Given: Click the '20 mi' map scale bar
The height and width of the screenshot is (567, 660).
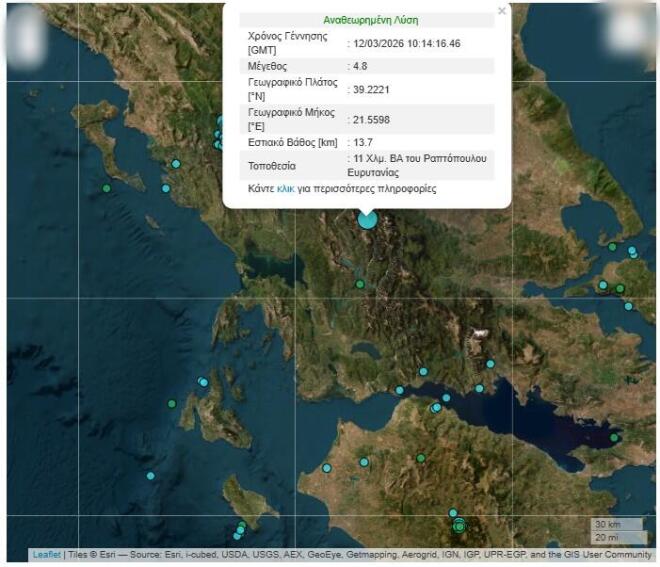Looking at the screenshot, I should [x=619, y=537].
